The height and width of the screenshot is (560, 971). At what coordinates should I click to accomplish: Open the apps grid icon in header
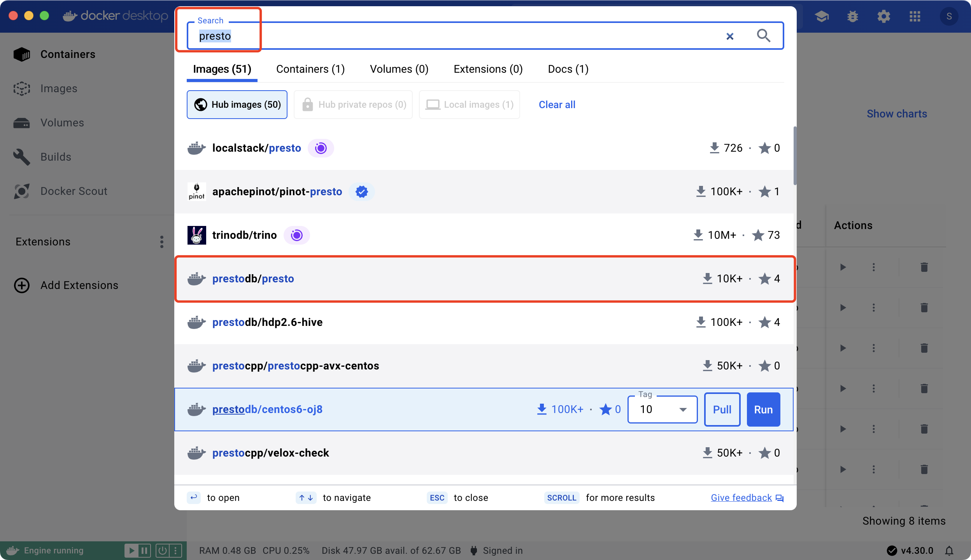click(x=915, y=16)
